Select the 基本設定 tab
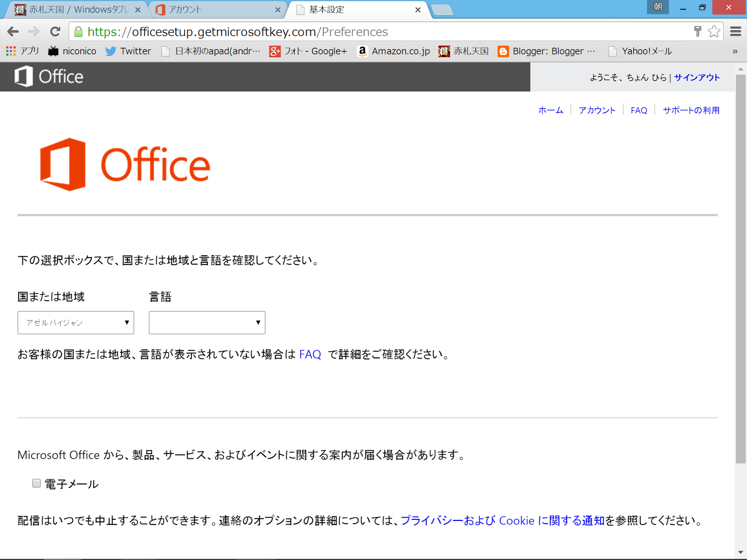 (359, 9)
